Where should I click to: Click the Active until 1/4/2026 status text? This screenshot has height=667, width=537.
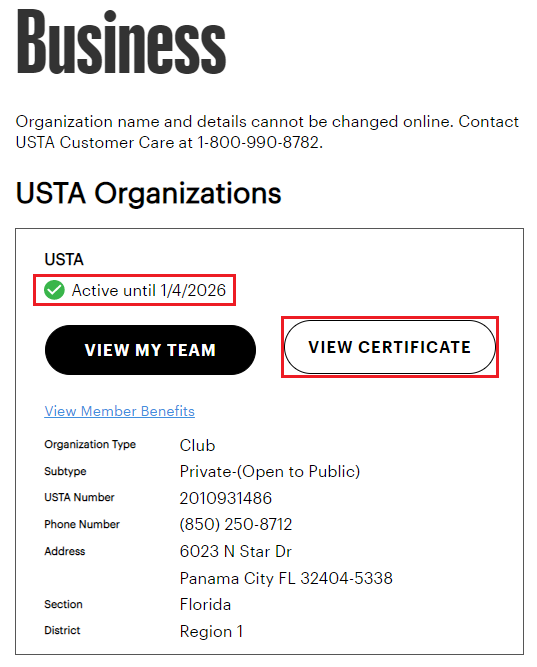pos(149,290)
